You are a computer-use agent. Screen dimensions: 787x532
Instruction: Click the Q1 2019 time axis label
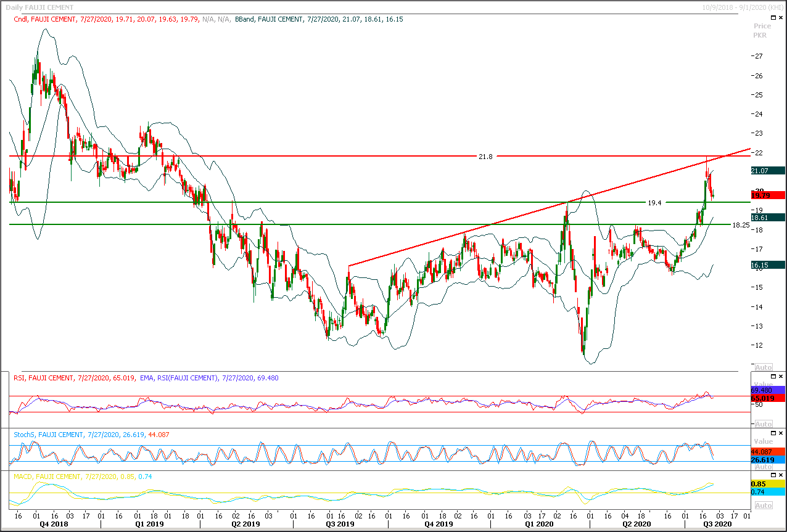pos(150,524)
